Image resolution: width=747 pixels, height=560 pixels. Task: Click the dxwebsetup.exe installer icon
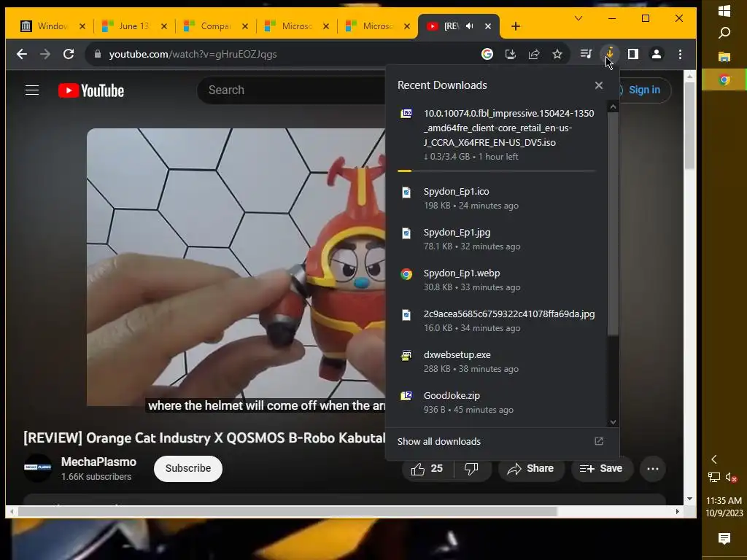(406, 355)
